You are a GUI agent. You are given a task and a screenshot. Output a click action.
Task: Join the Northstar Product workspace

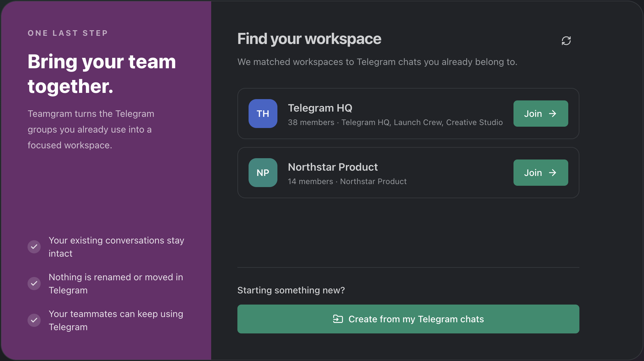[541, 173]
